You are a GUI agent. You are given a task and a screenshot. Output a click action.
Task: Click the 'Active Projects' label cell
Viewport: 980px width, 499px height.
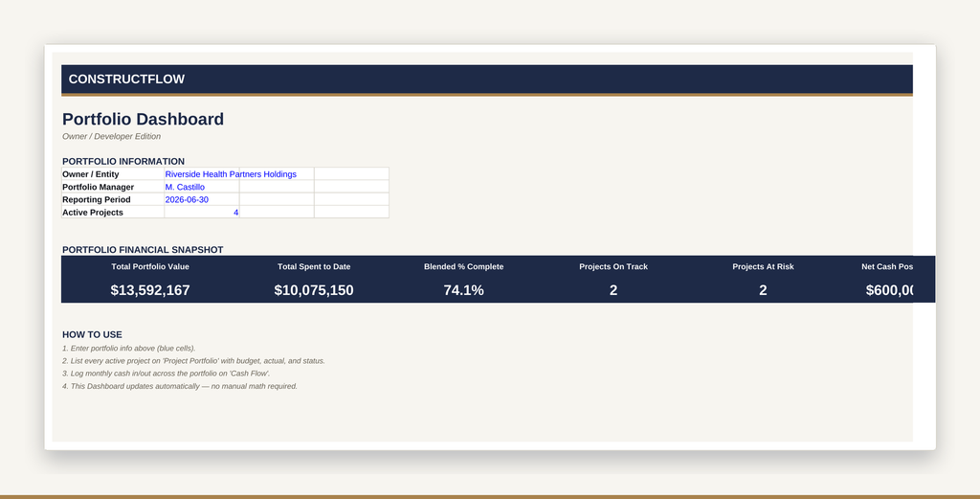tap(113, 213)
